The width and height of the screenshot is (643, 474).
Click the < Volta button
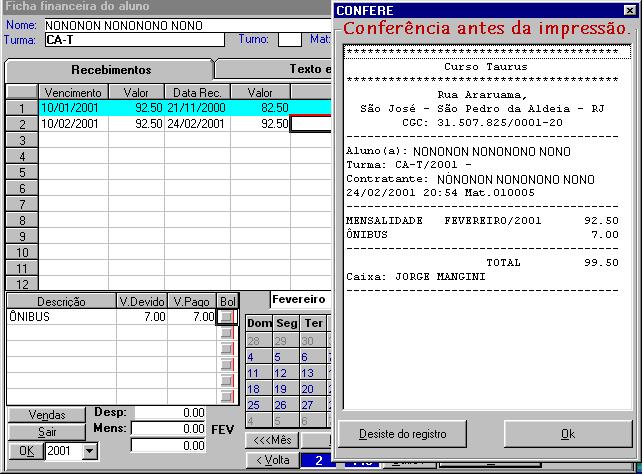(273, 461)
